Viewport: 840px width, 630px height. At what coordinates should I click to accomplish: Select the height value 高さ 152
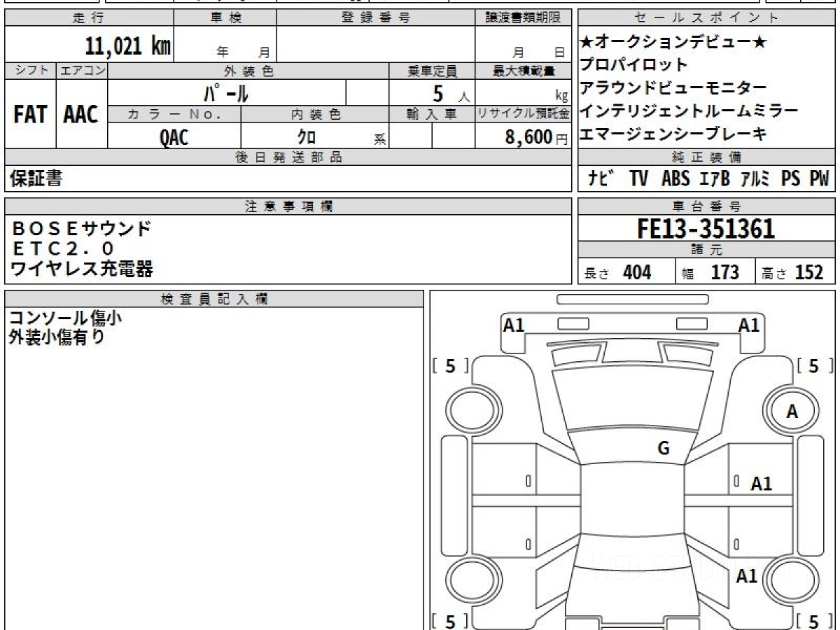pyautogui.click(x=793, y=272)
